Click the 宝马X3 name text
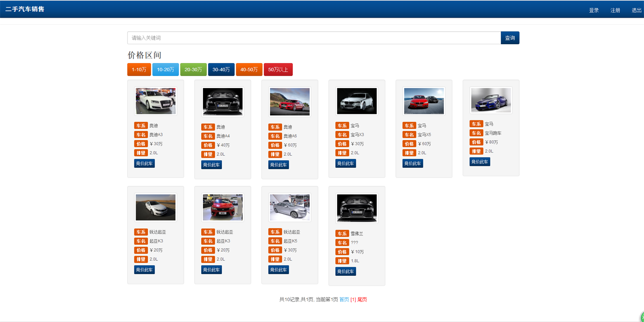Screen dimensions: 644x322 coord(357,135)
